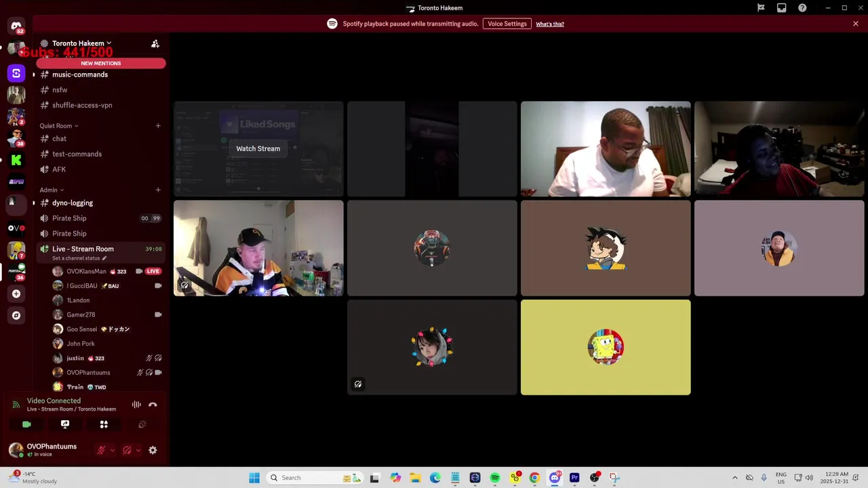Open noise suppression waveform icon

pos(136,405)
